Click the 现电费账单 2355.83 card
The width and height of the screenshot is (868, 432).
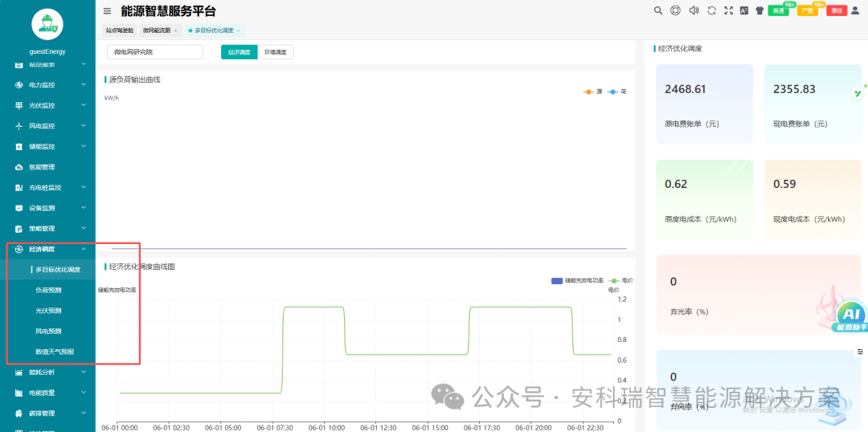813,104
